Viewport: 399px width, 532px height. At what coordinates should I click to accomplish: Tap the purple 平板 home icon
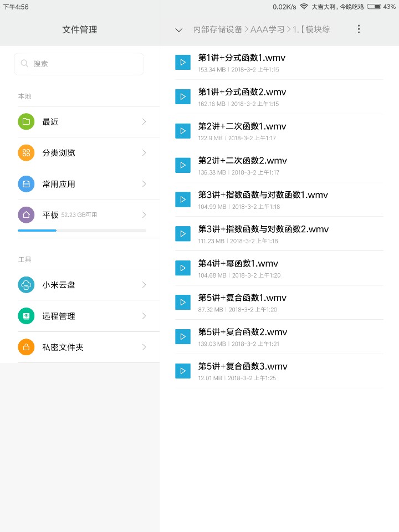26,215
